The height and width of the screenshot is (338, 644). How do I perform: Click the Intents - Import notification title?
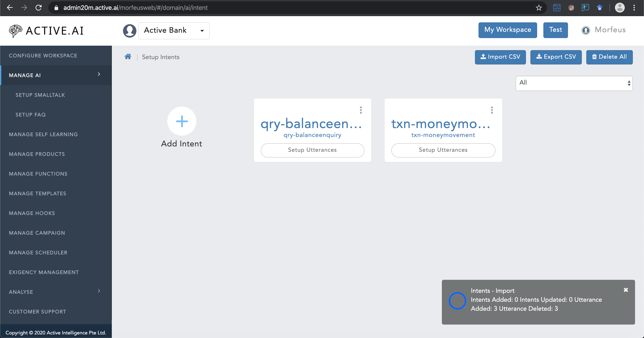click(492, 291)
